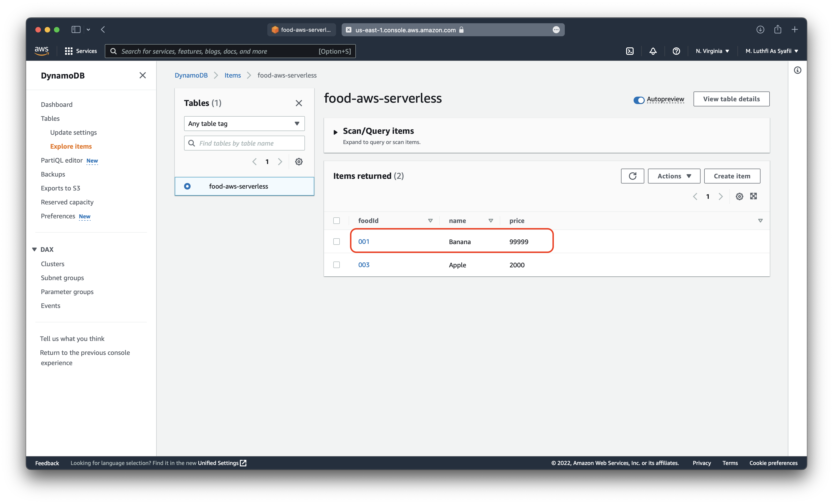Switch to the food-aws-serverl... browser tab
The height and width of the screenshot is (504, 833).
[x=301, y=30]
